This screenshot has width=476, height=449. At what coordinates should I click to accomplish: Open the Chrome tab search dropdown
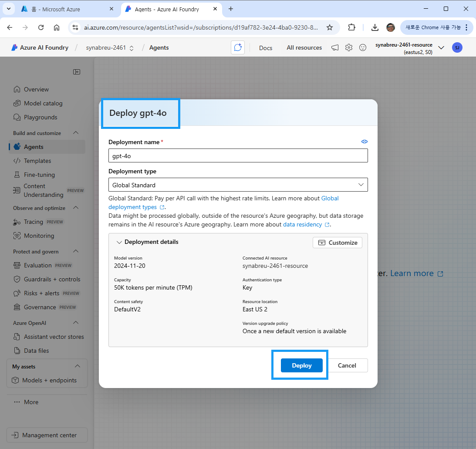point(9,9)
